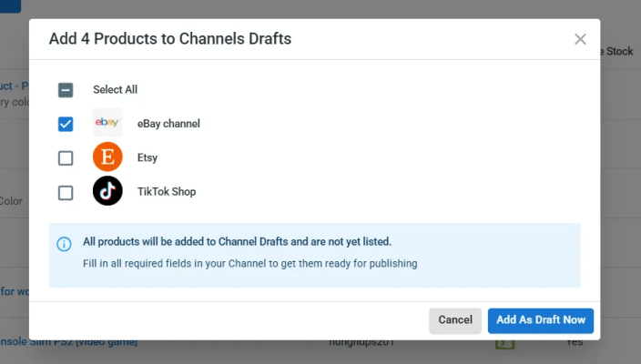Click the orange Etsy logo icon

(x=107, y=157)
